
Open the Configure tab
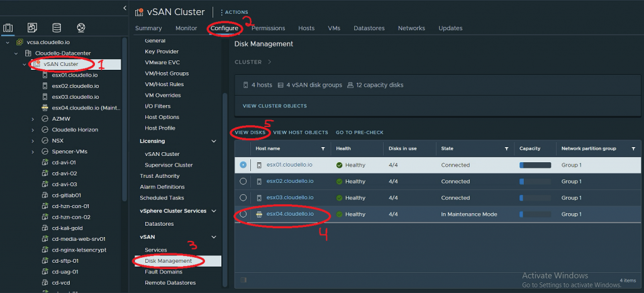(x=225, y=28)
